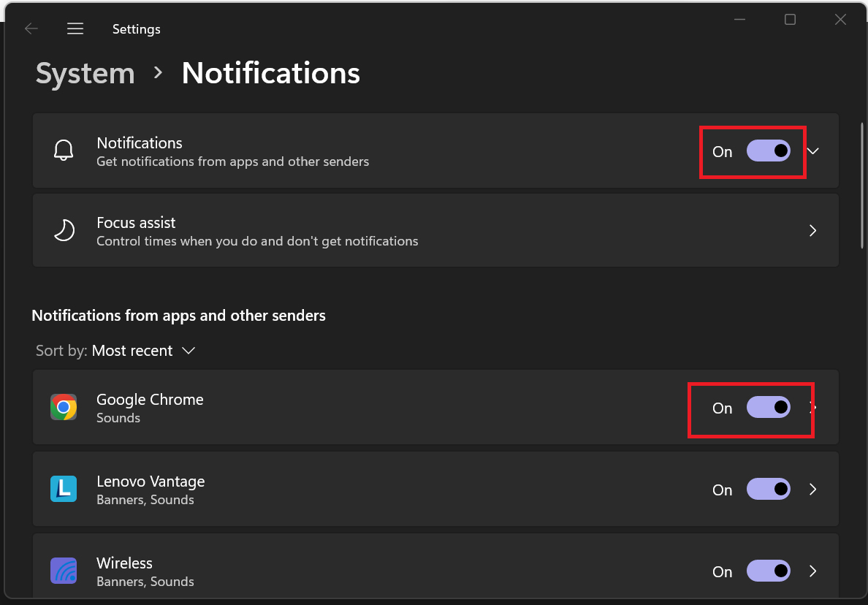868x605 pixels.
Task: Open the Wireless notification settings chevron
Action: pyautogui.click(x=813, y=571)
